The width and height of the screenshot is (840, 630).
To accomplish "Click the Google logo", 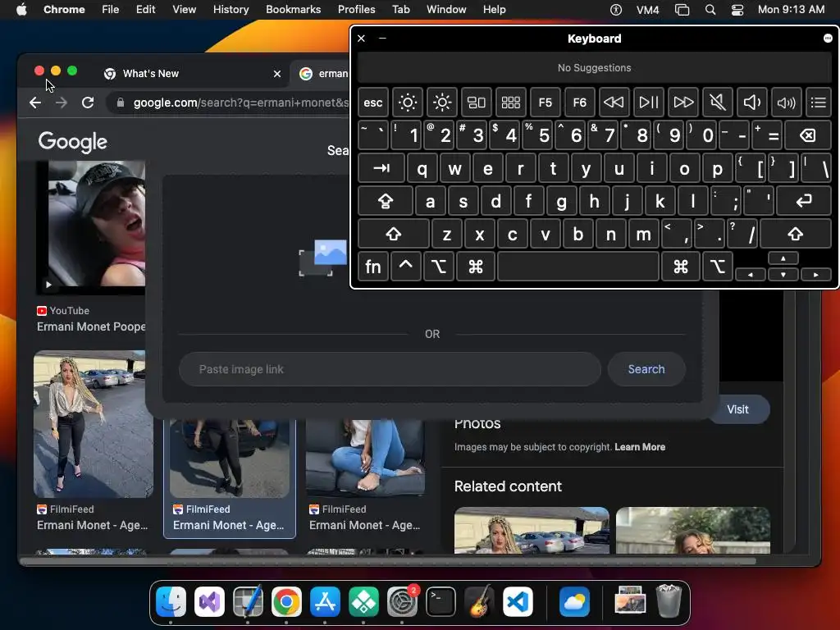I will [x=73, y=142].
